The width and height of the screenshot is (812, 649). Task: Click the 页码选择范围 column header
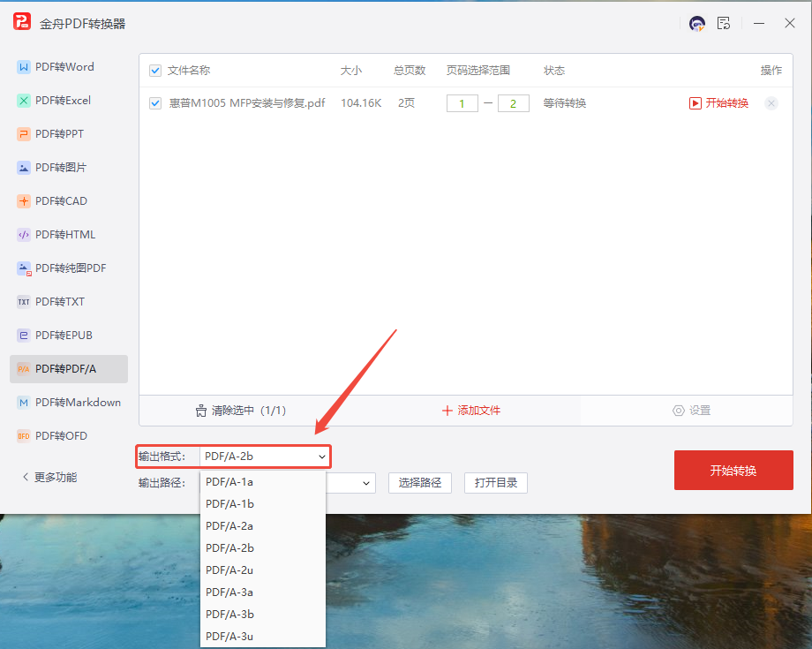(478, 71)
